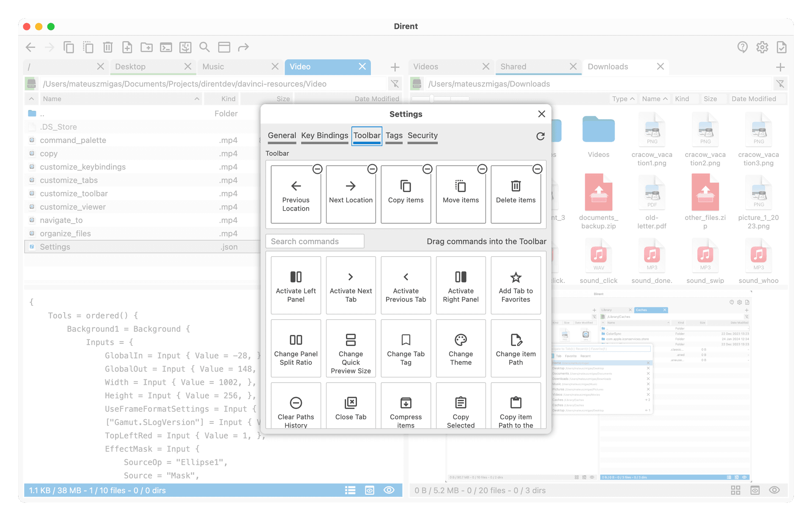Click the new file toolbar icon
Screen dimensions: 812x521
tap(127, 47)
